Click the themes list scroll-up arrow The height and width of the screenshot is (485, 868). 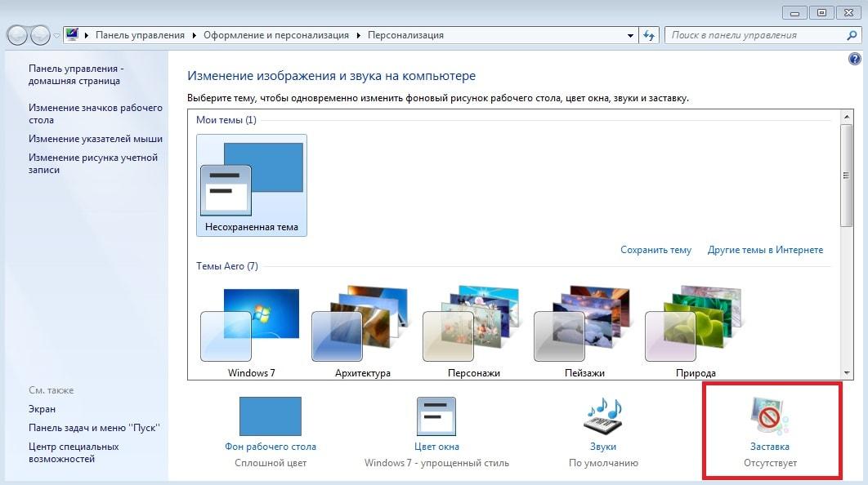pyautogui.click(x=846, y=117)
